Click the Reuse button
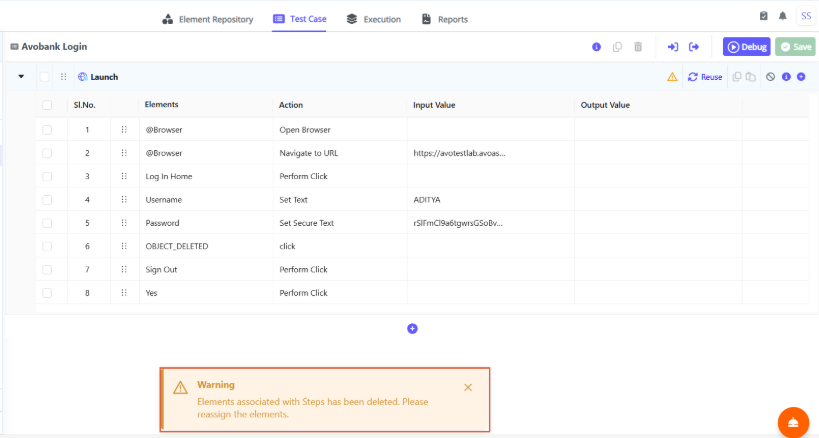 (x=705, y=77)
